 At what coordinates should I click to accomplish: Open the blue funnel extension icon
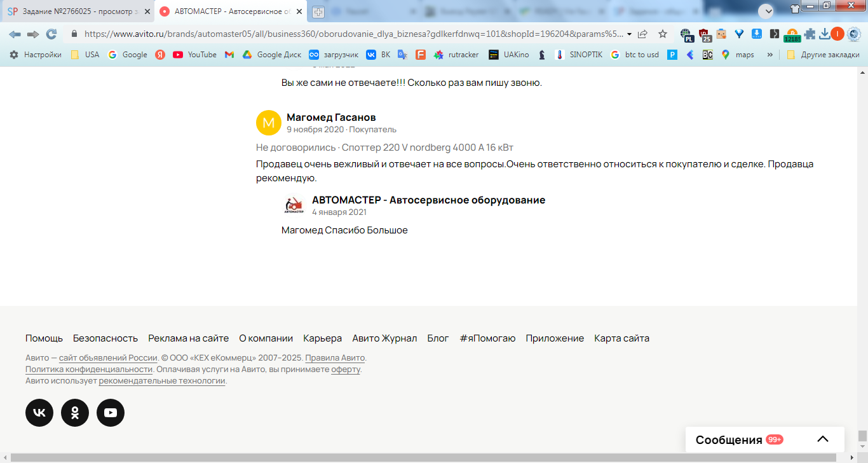click(x=739, y=34)
